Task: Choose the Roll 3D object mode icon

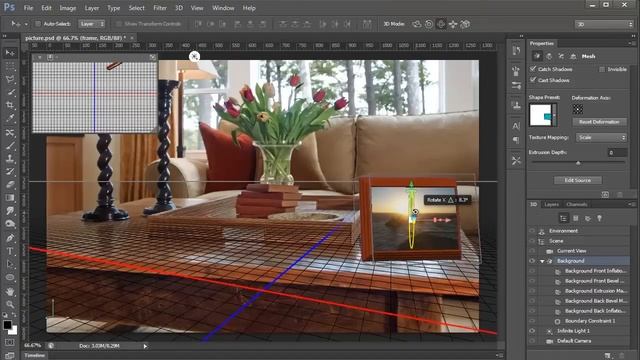Action: [429, 24]
